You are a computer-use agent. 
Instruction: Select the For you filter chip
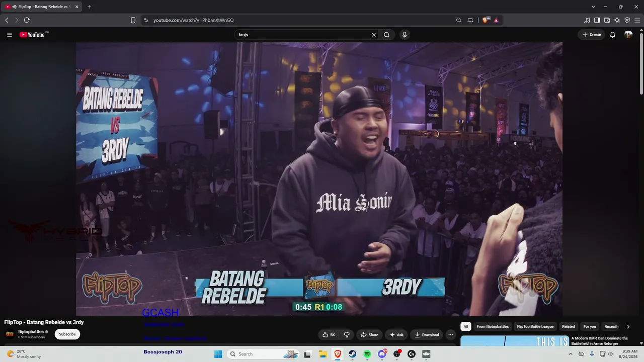tap(590, 326)
